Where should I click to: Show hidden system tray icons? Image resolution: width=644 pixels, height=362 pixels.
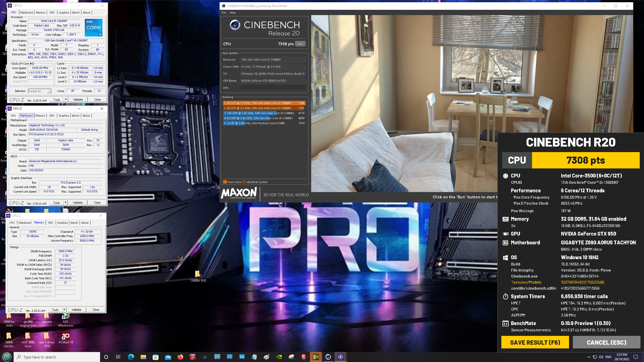click(589, 357)
